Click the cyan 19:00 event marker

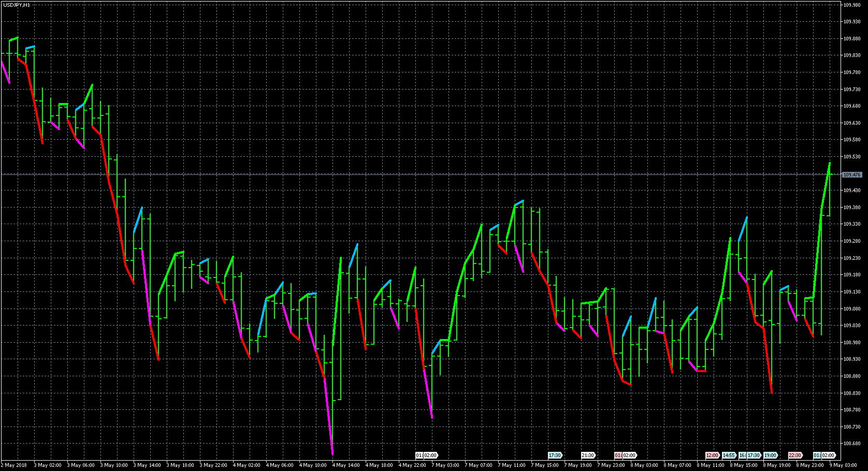coord(770,455)
